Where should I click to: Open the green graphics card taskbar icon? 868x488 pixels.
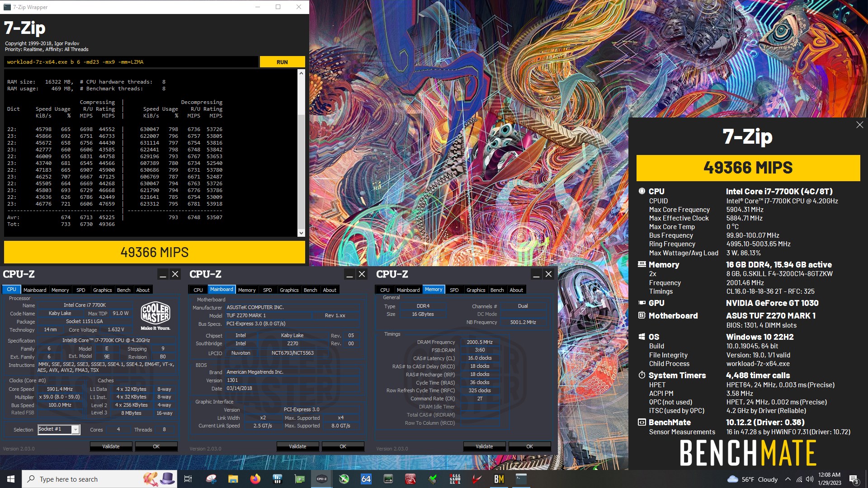click(x=299, y=479)
